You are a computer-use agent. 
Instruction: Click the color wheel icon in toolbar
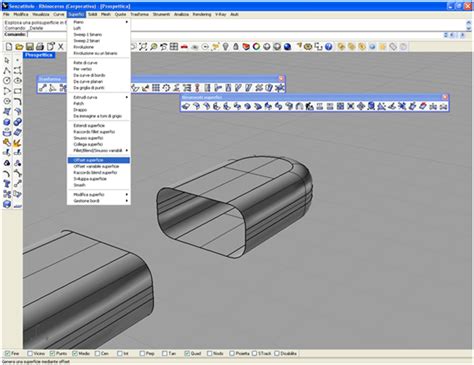[256, 47]
